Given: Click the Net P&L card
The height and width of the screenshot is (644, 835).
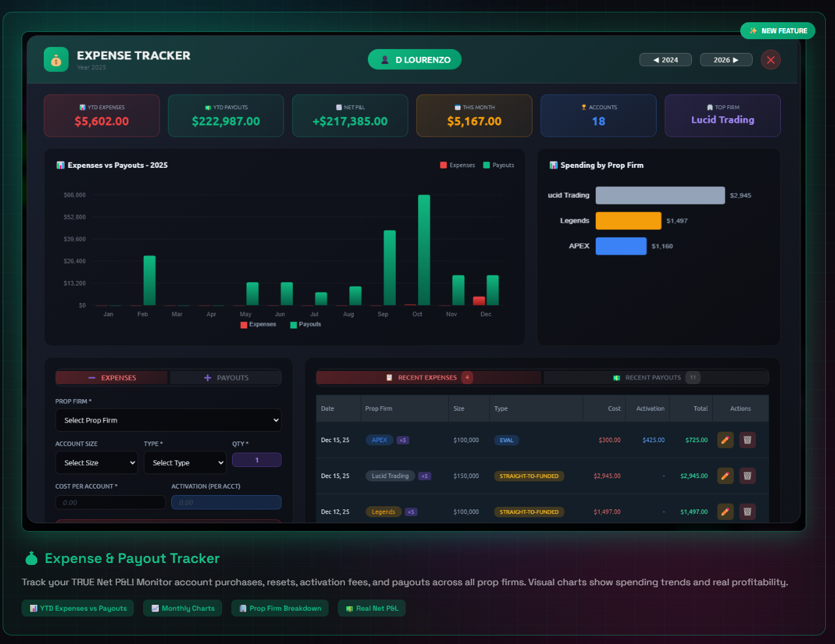Looking at the screenshot, I should click(350, 116).
